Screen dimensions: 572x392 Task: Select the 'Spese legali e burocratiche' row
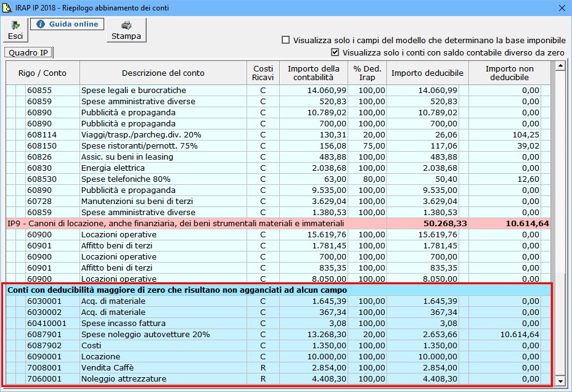click(278, 91)
